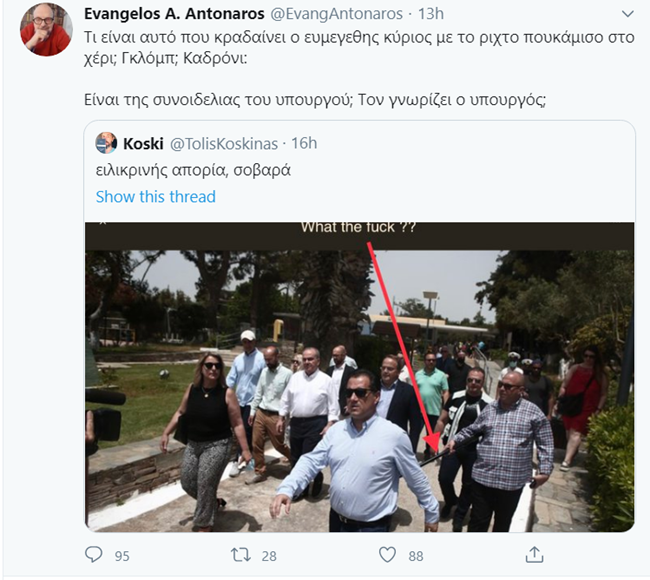The image size is (650, 580).
Task: Like the tweet with heart icon
Action: 388,555
